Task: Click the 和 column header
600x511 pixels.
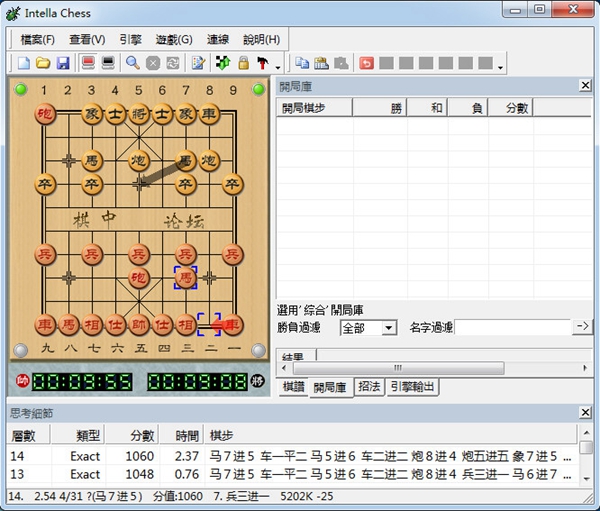Action: pos(427,108)
